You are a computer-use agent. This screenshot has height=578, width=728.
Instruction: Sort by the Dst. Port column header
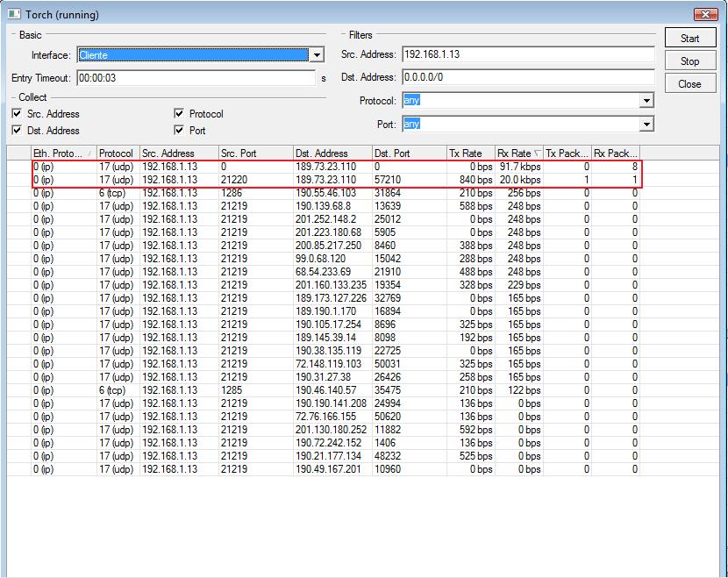(x=409, y=153)
